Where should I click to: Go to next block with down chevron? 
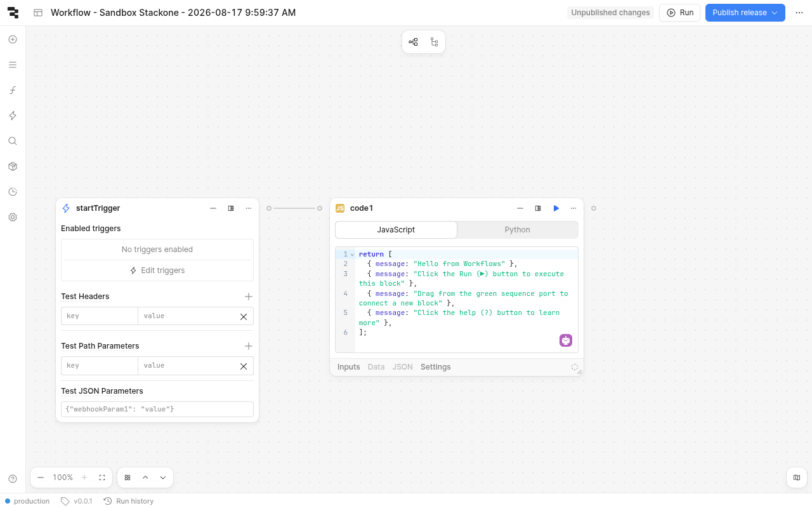pos(163,478)
